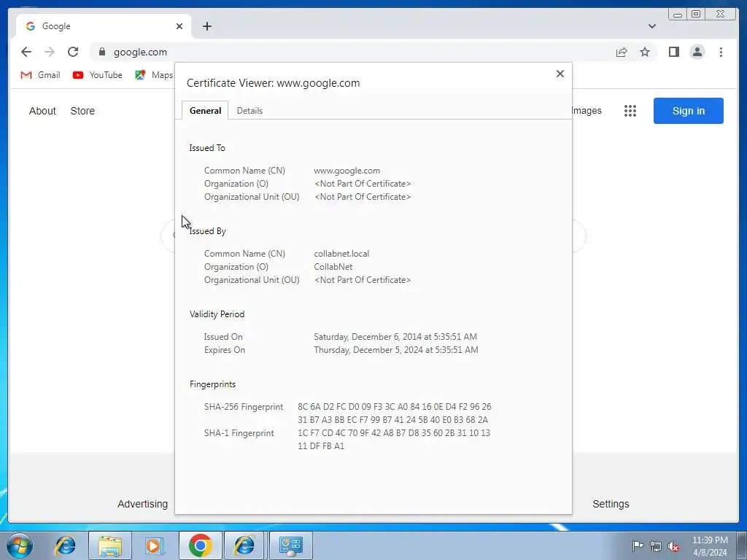Open the Settings footer link
This screenshot has height=560, width=747.
(x=611, y=504)
